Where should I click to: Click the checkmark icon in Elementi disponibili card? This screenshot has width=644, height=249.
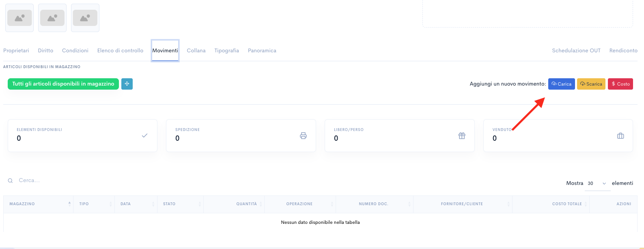tap(144, 135)
